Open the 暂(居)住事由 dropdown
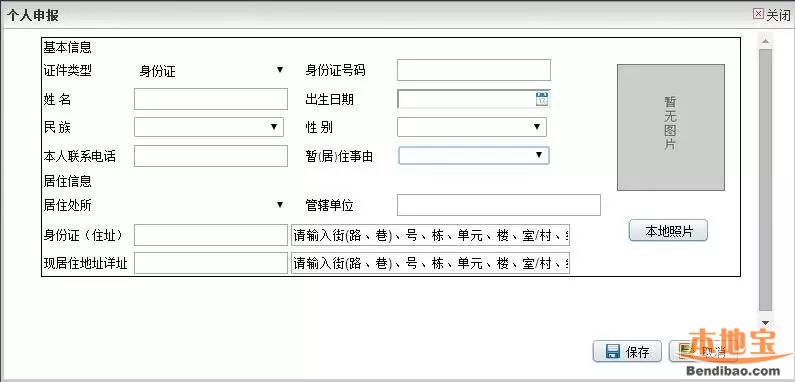Screen dimensions: 795x382 tap(474, 155)
